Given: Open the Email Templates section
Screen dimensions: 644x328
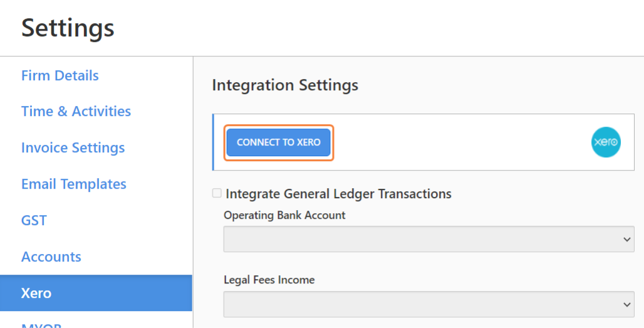Looking at the screenshot, I should (74, 184).
